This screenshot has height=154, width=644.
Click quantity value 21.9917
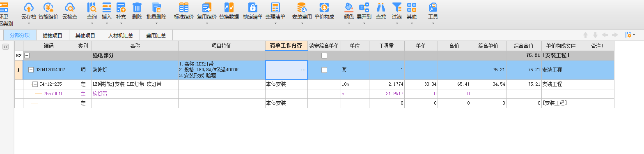[394, 94]
